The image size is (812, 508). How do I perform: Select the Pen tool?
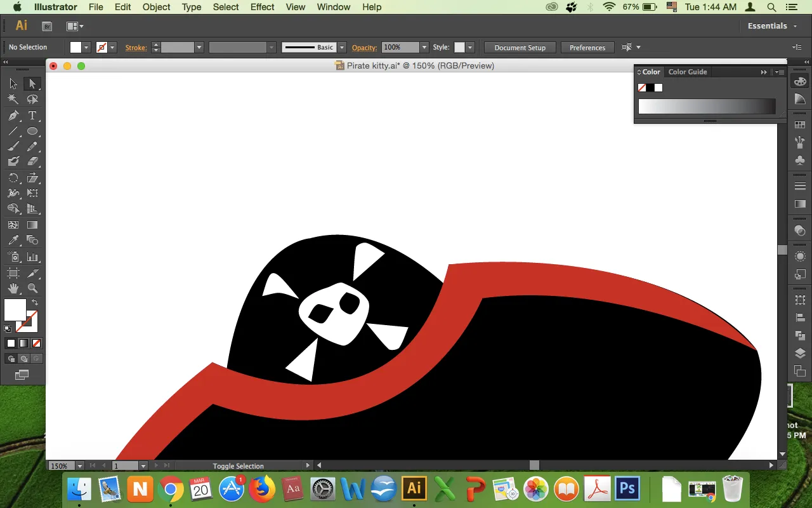[x=13, y=116]
